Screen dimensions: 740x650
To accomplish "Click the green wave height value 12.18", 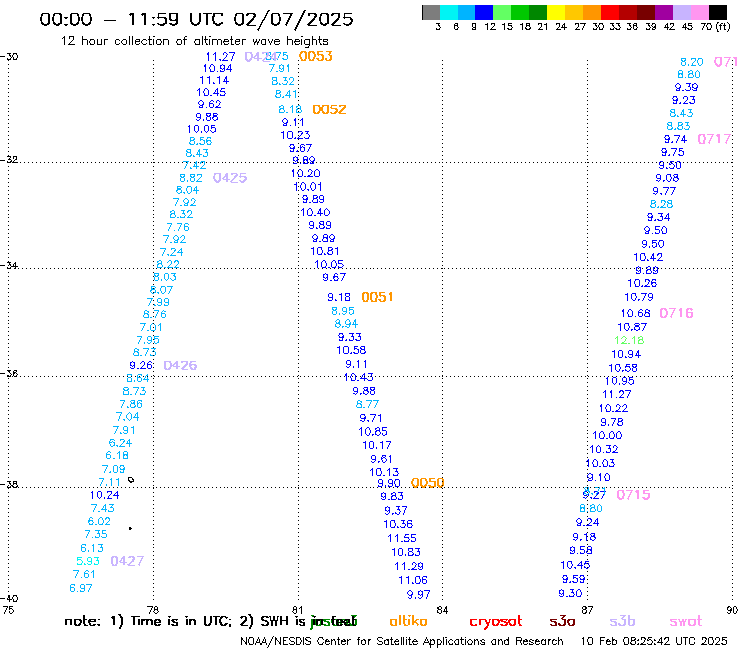I will click(629, 340).
